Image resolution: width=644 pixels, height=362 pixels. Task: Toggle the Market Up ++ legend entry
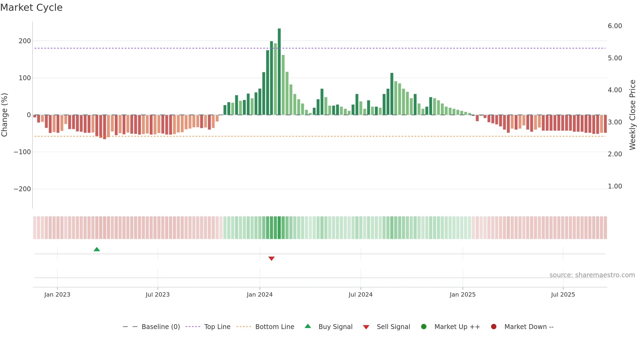tap(451, 327)
